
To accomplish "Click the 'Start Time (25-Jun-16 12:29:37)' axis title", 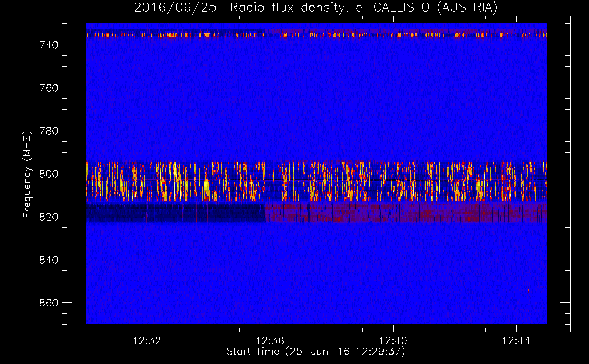I will pos(316,352).
